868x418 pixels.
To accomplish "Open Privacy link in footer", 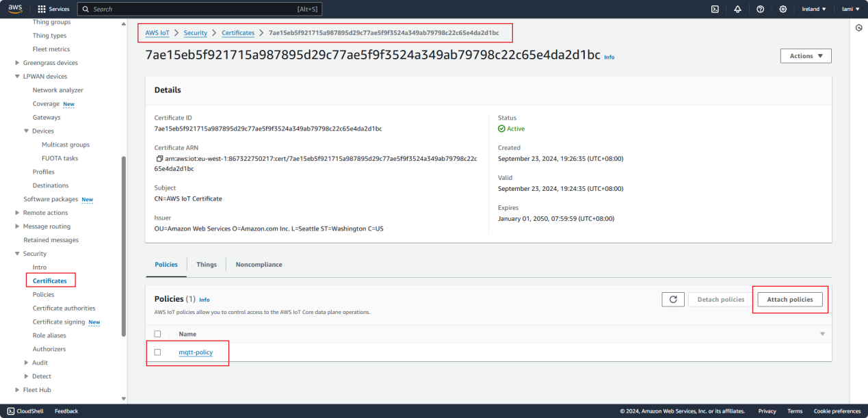I will 767,411.
